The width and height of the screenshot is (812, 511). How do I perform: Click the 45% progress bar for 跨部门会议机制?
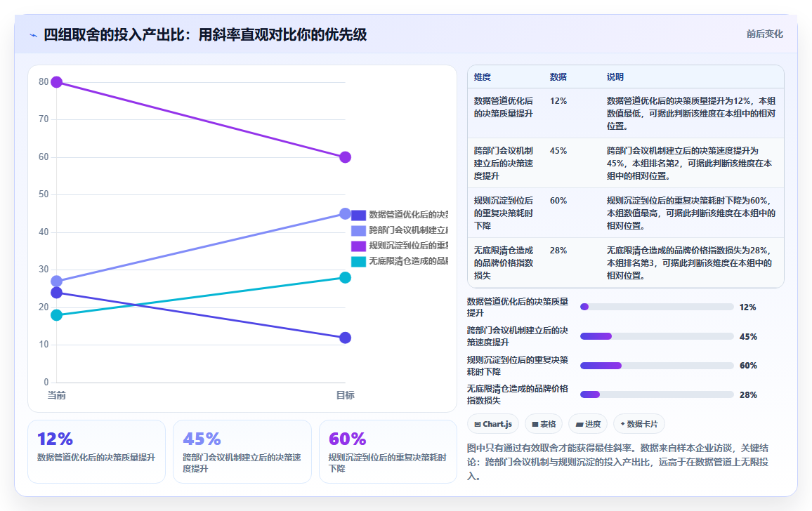(657, 336)
